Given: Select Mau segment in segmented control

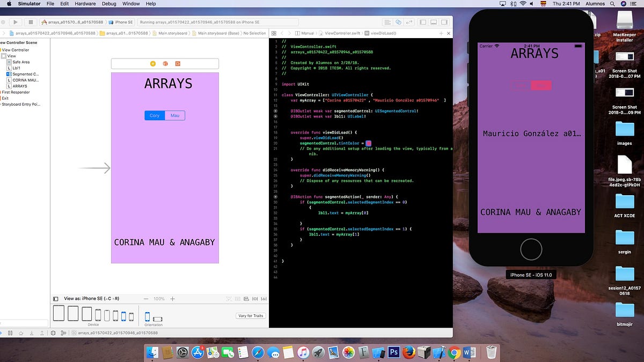Looking at the screenshot, I should (174, 115).
